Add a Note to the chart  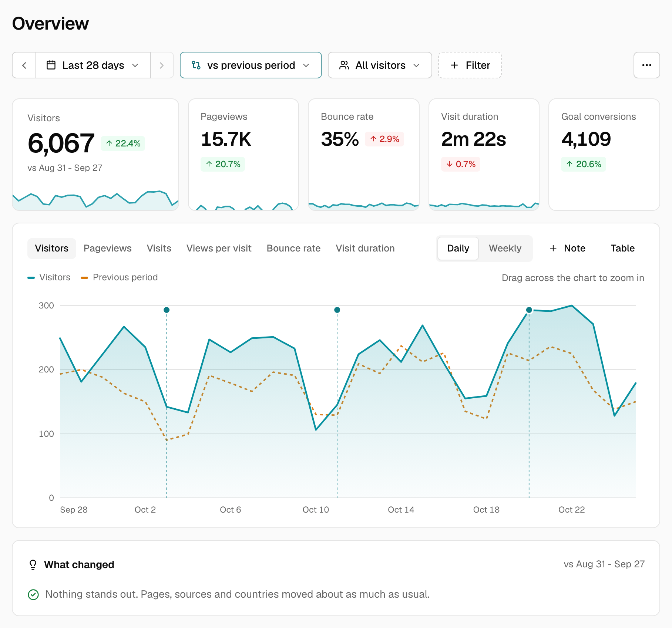coord(567,248)
